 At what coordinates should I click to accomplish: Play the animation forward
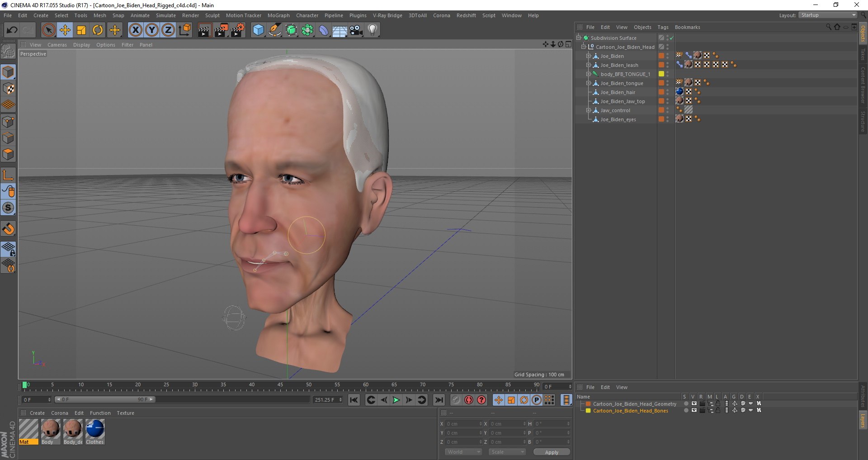(x=396, y=400)
